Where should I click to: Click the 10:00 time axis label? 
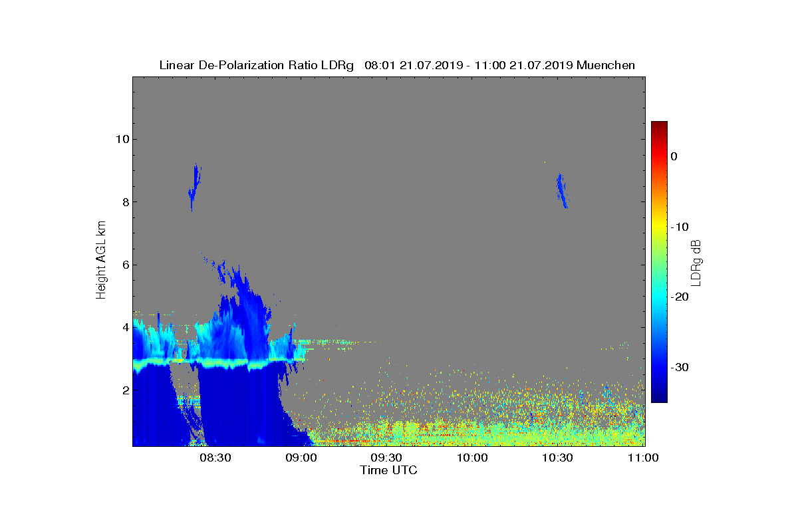[473, 458]
